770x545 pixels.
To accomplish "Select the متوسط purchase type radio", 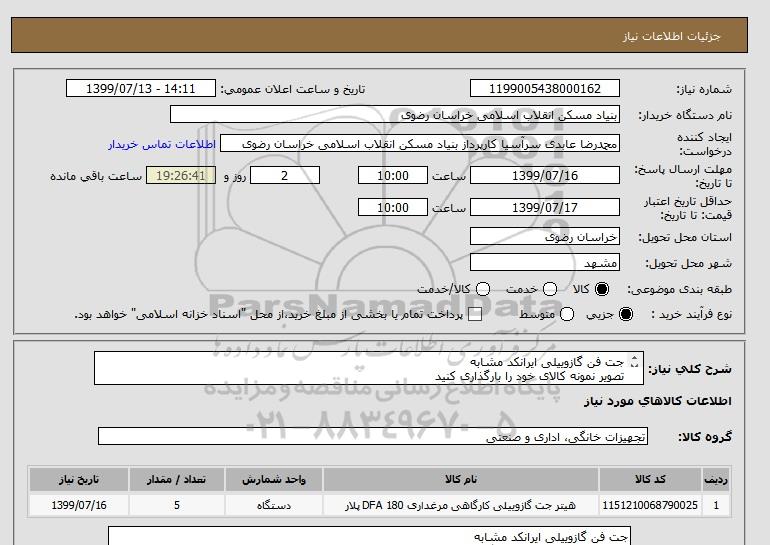I will [567, 314].
